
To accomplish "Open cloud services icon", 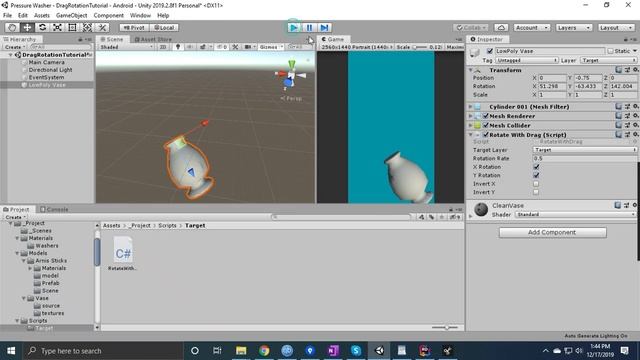I will pos(501,28).
